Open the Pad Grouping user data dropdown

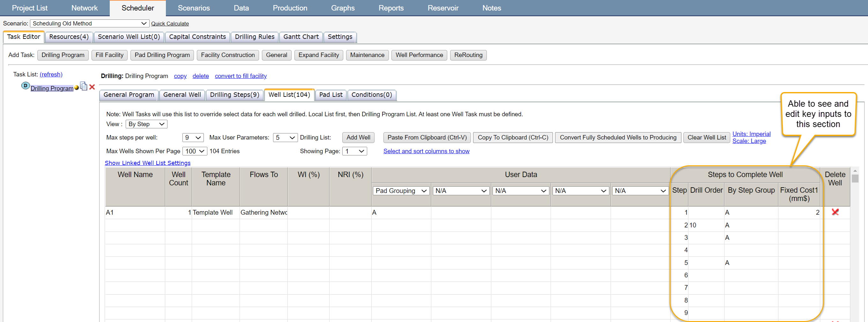pyautogui.click(x=401, y=191)
